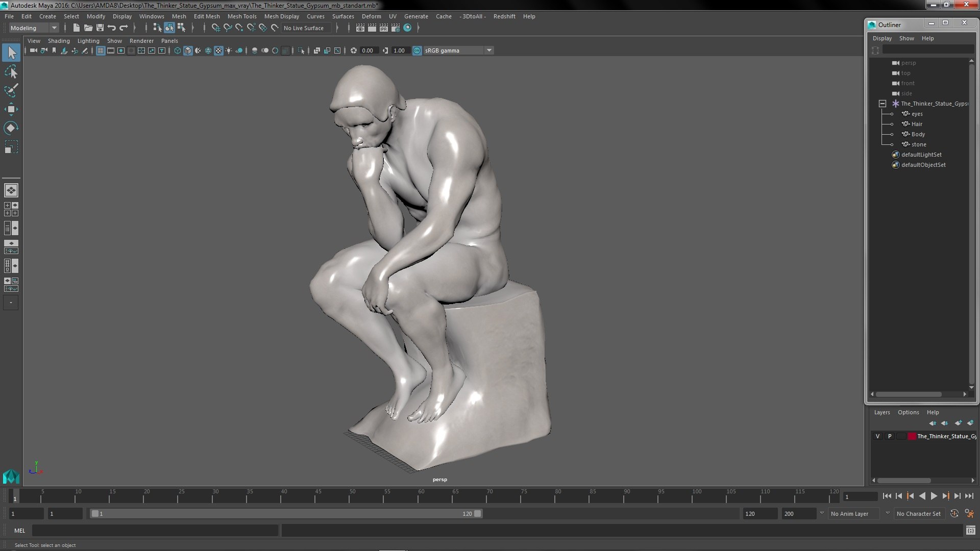Open viewport Shading menu
Viewport: 980px width, 551px height.
click(59, 41)
